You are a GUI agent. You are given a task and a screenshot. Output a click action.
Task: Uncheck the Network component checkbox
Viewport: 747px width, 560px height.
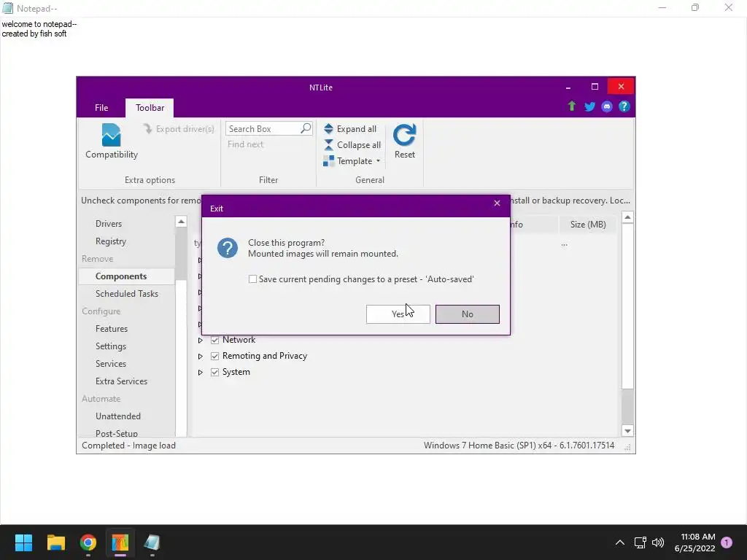(x=215, y=340)
